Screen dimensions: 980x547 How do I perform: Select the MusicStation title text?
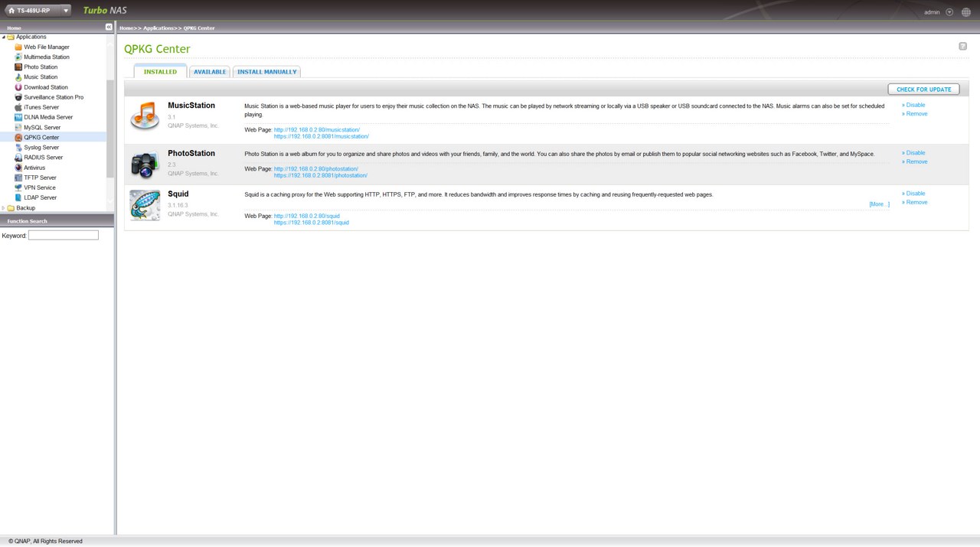(x=191, y=105)
